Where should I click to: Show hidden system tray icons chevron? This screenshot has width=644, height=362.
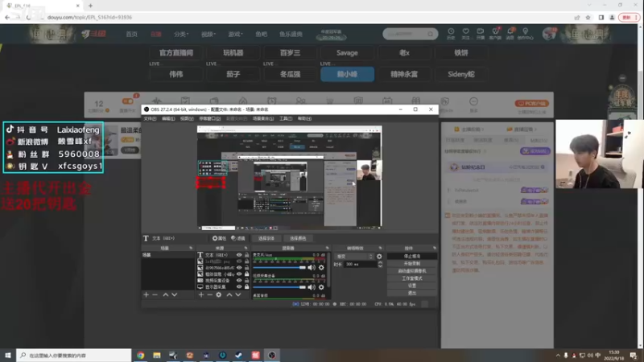click(x=558, y=356)
